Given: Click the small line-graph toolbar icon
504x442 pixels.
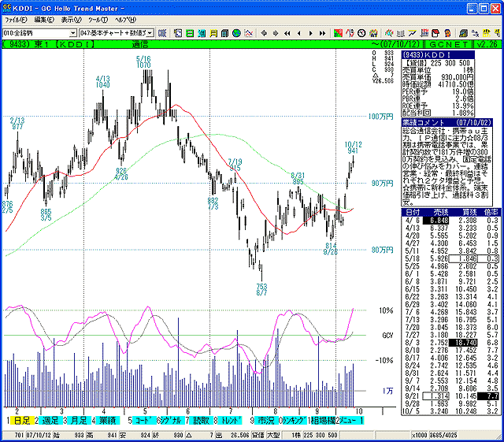Looking at the screenshot, I should (x=249, y=33).
